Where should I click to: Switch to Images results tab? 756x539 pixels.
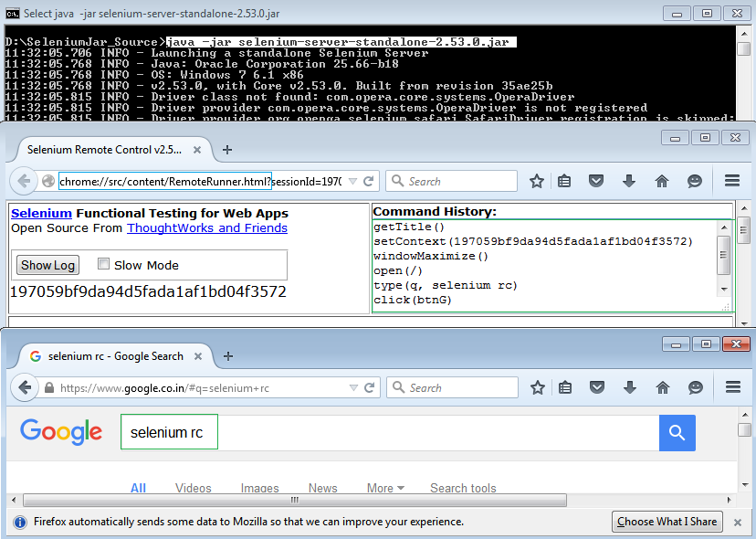pos(260,488)
